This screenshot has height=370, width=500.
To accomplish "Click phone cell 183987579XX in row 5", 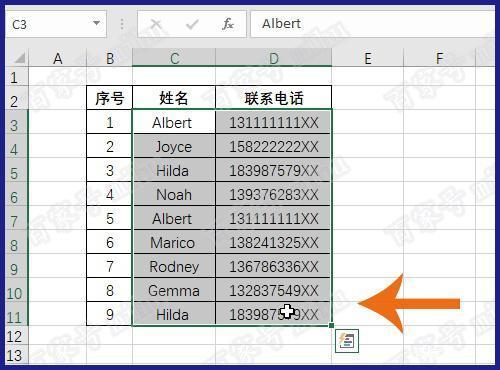I will pyautogui.click(x=274, y=170).
